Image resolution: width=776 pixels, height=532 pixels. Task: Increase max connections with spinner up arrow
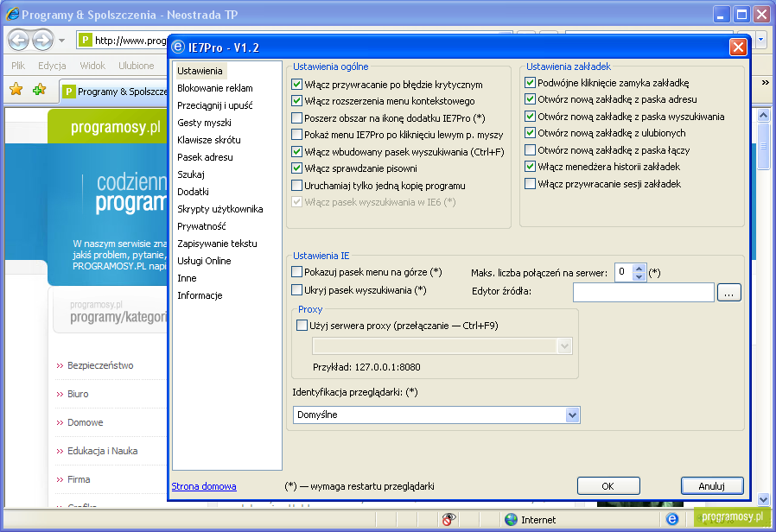pyautogui.click(x=639, y=269)
